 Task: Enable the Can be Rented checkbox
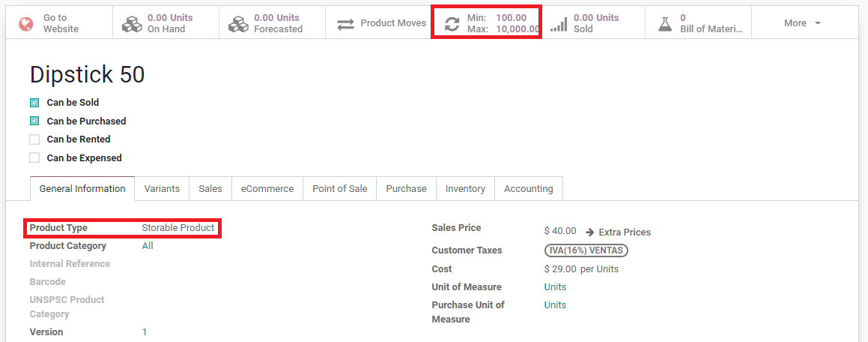tap(34, 139)
